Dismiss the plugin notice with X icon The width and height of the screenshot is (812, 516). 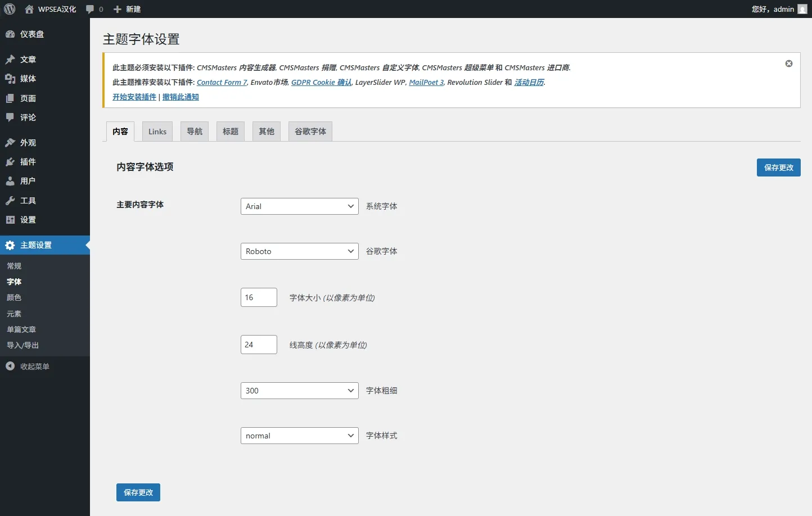pyautogui.click(x=789, y=64)
